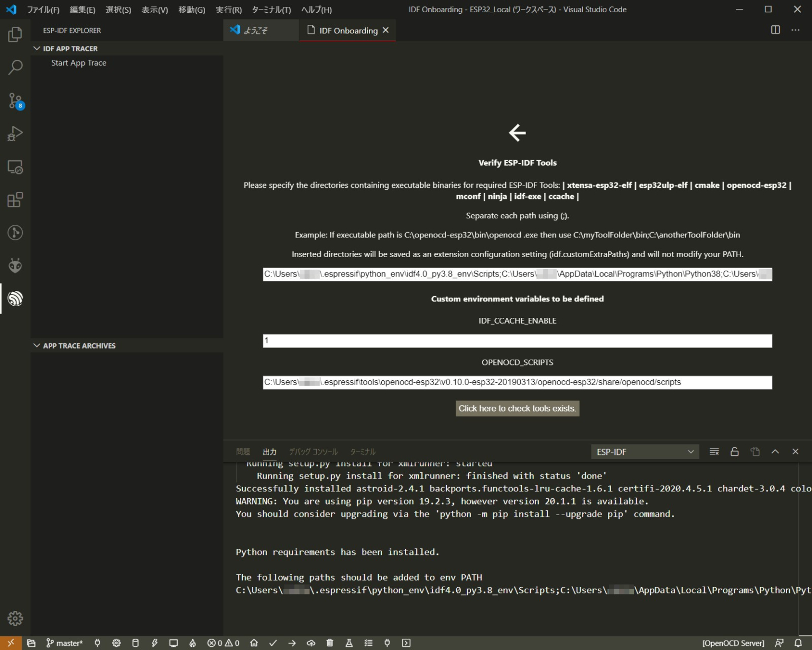The height and width of the screenshot is (650, 812).
Task: Click the checkmark build icon in status bar
Action: tap(273, 643)
